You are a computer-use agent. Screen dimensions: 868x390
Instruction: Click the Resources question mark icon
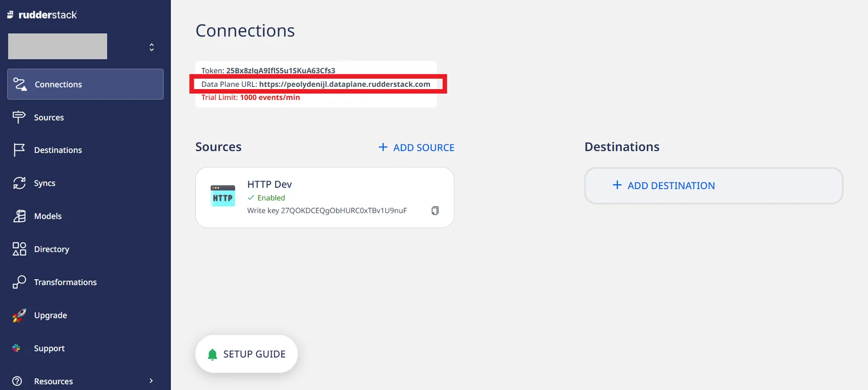pyautogui.click(x=17, y=381)
